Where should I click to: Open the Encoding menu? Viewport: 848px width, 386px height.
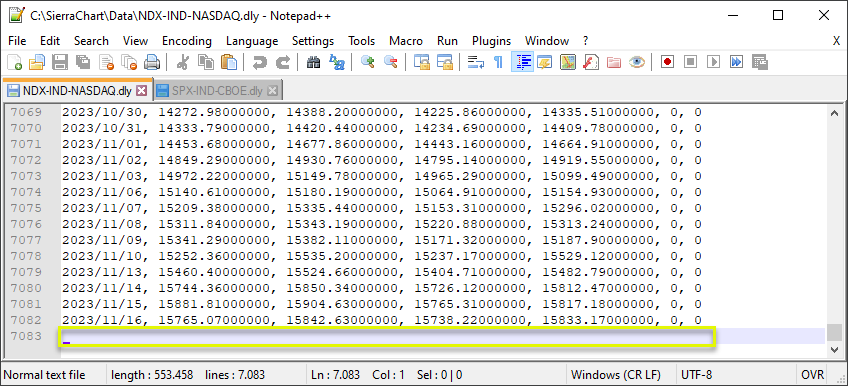(187, 41)
